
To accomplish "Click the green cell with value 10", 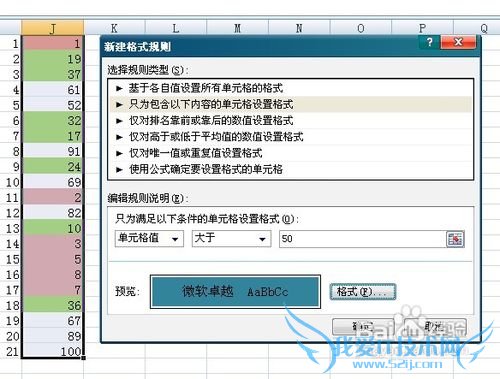I will (x=53, y=228).
